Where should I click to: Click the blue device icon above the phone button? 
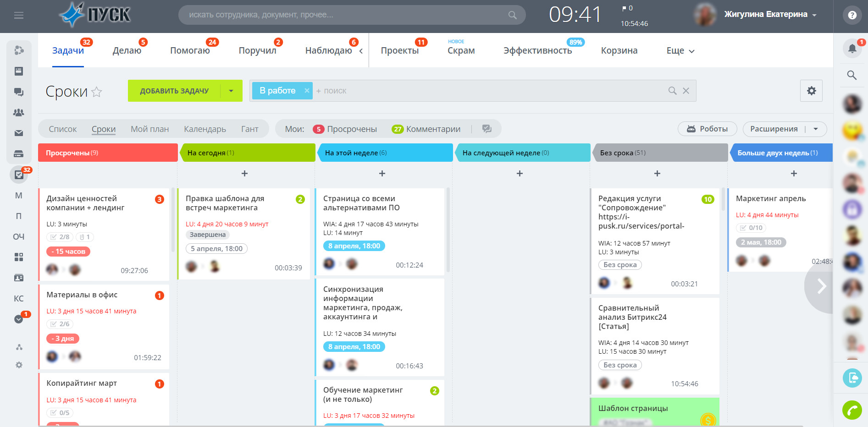click(852, 378)
